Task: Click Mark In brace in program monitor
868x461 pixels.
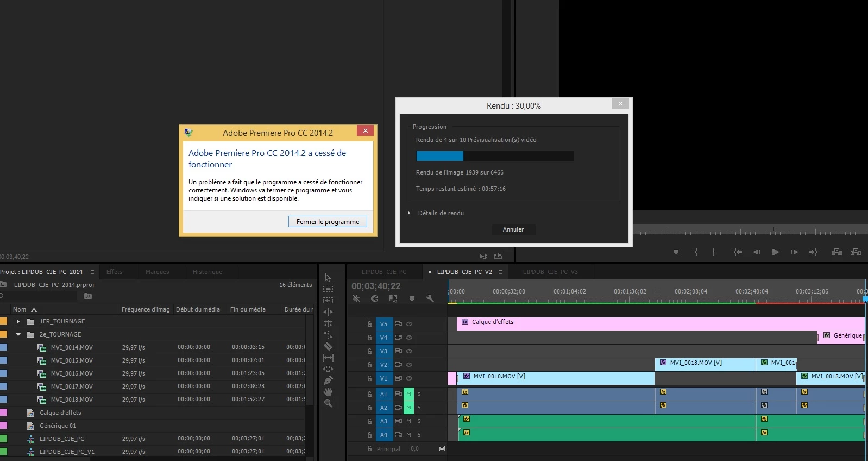Action: coord(696,252)
